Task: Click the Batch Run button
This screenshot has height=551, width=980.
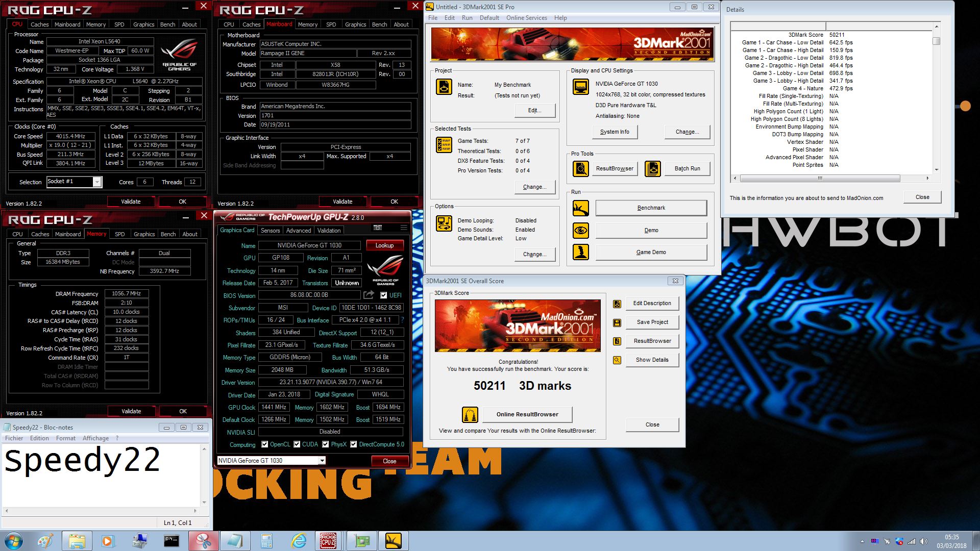Action: coord(687,168)
